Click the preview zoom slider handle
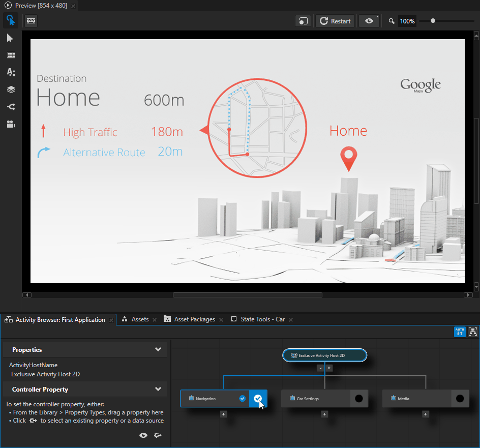This screenshot has height=448, width=480. tap(433, 21)
